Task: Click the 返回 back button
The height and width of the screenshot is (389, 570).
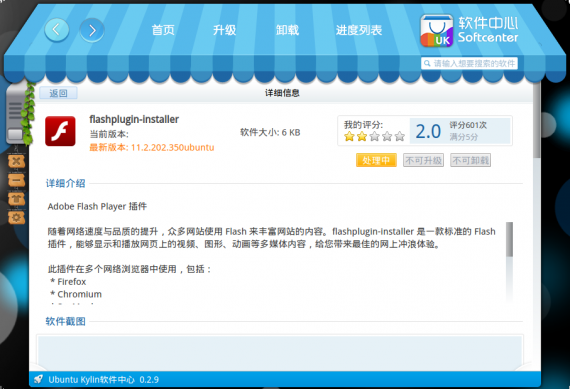Action: pyautogui.click(x=59, y=93)
